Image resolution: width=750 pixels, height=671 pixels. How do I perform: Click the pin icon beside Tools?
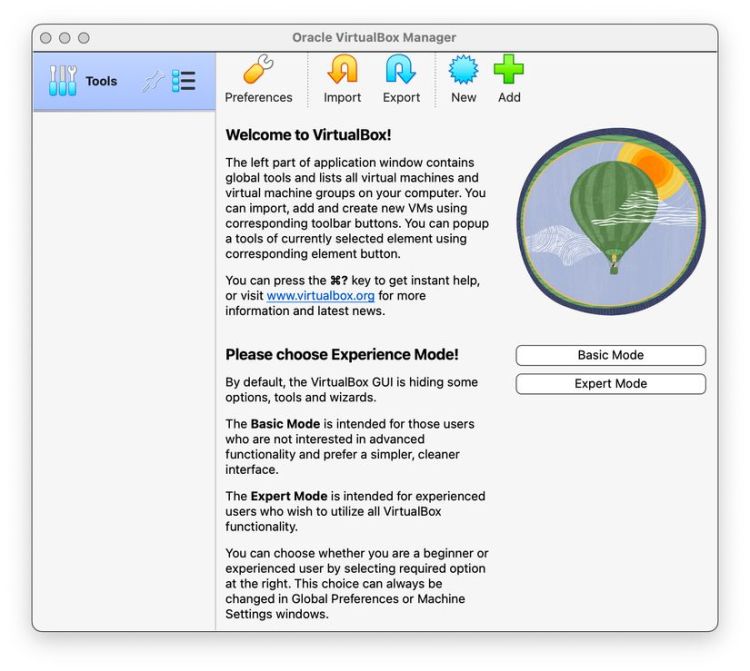pyautogui.click(x=153, y=81)
